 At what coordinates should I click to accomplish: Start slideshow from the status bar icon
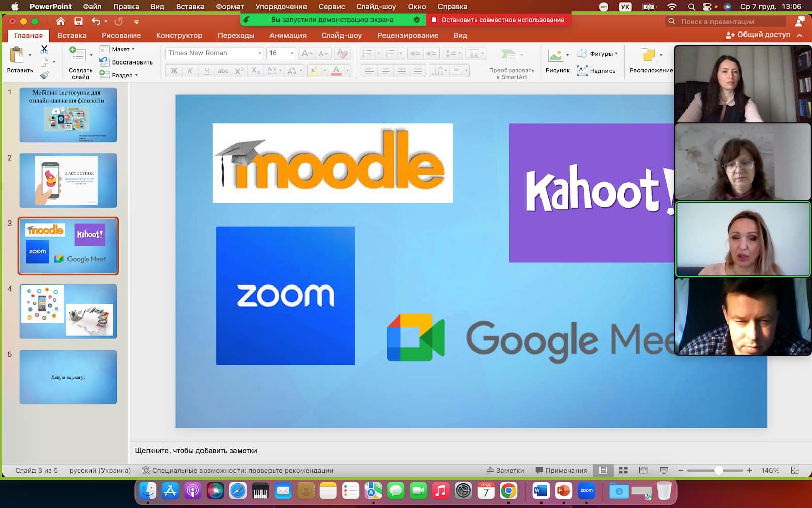pos(663,471)
